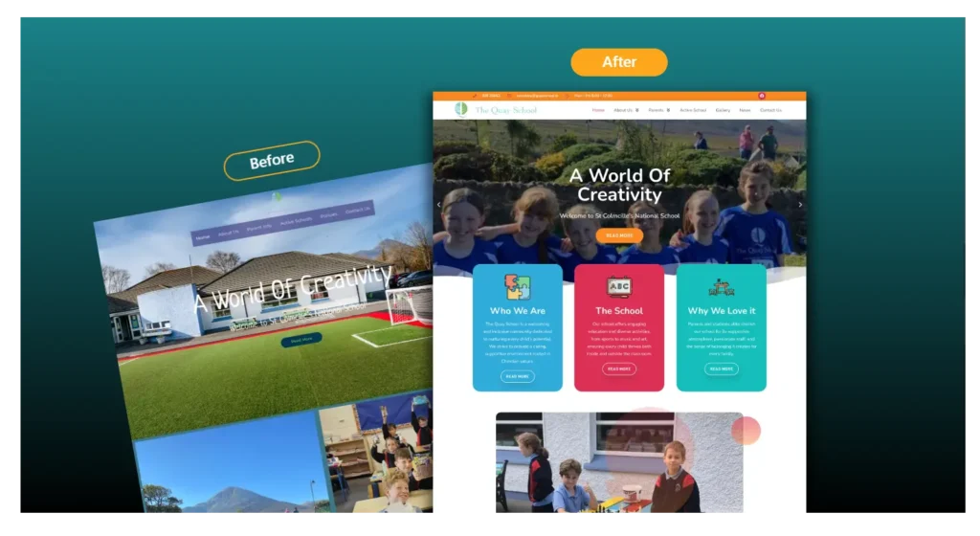Click The School card heading

click(x=619, y=310)
